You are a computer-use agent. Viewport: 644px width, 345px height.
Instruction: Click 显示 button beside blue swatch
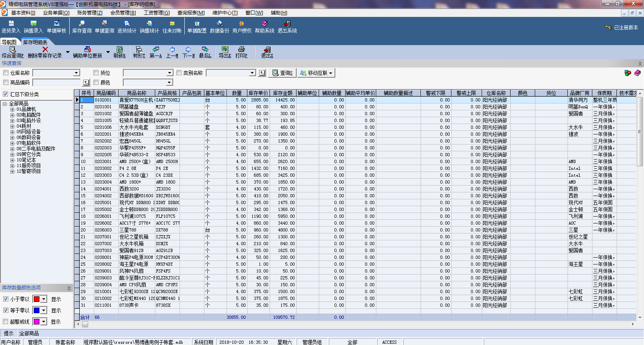click(56, 311)
